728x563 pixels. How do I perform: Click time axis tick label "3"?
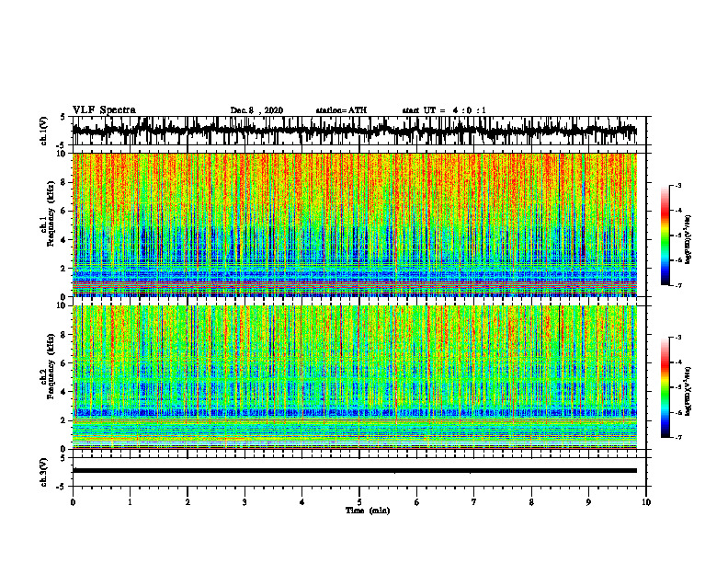[245, 502]
